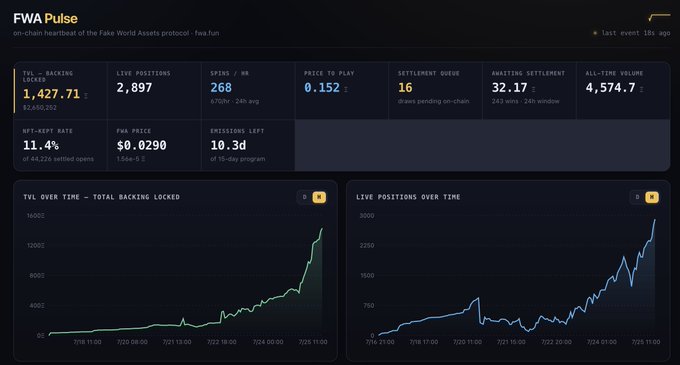This screenshot has height=365, width=680.
Task: Click the sparkline icon above last event
Action: point(659,17)
